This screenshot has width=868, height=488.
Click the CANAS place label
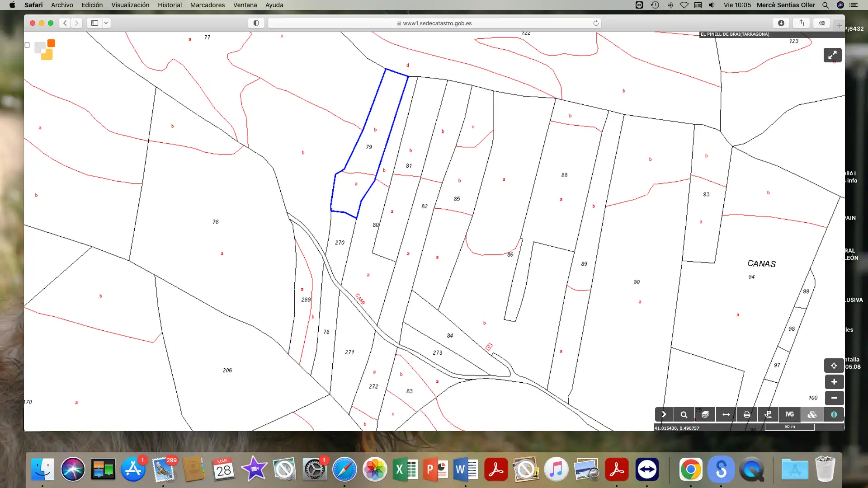point(762,263)
